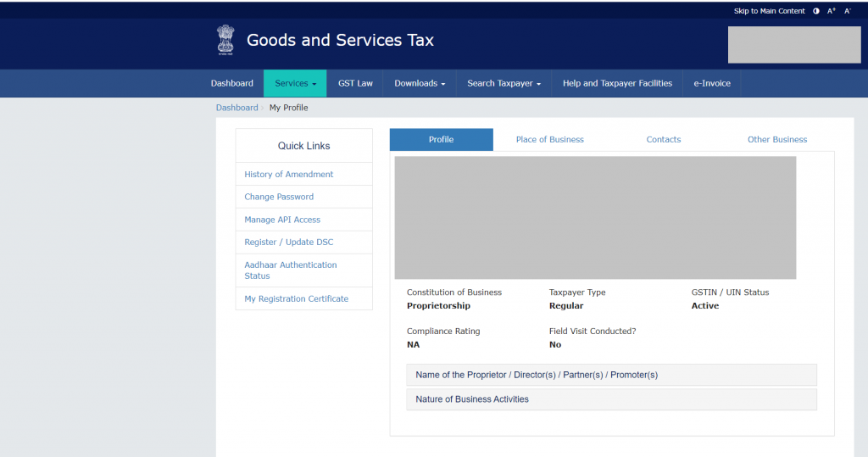Open My Registration Certificate link

click(296, 298)
